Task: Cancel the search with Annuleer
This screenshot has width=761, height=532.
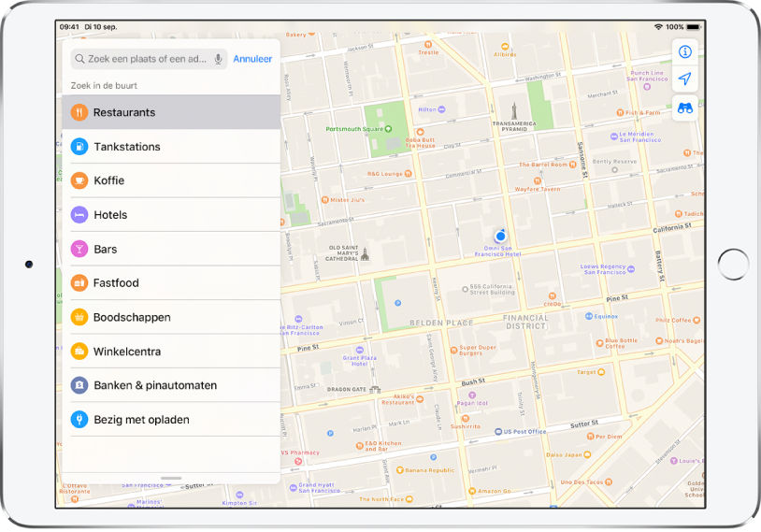Action: click(252, 59)
